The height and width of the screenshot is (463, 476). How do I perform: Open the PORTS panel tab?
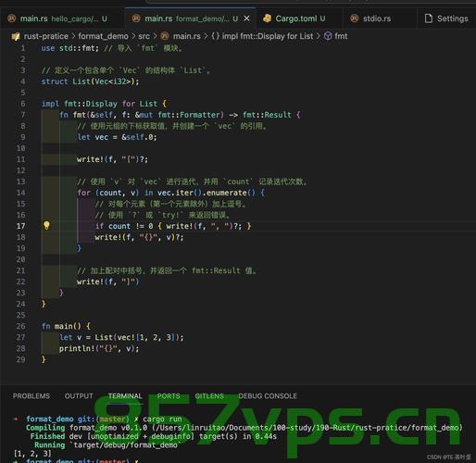(x=169, y=396)
